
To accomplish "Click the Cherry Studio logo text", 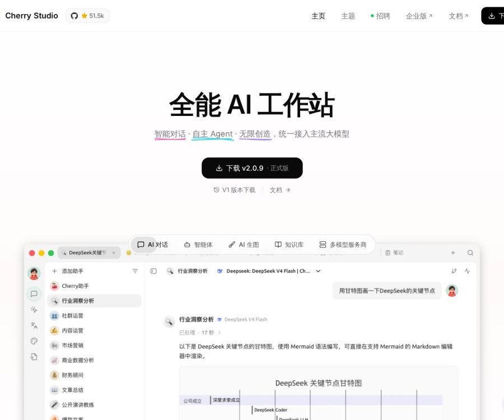I will pyautogui.click(x=31, y=16).
